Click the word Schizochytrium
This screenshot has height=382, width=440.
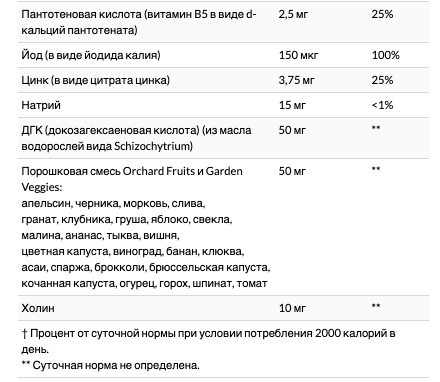(x=153, y=146)
